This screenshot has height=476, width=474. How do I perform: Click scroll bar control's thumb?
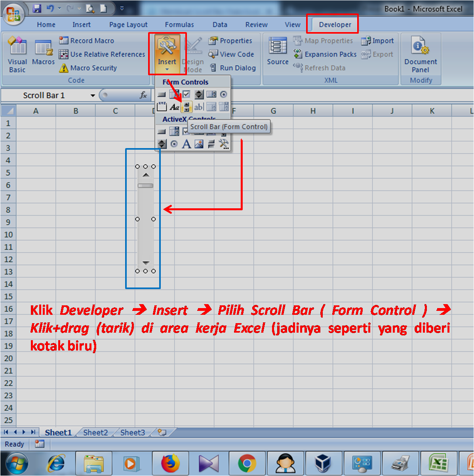point(145,185)
